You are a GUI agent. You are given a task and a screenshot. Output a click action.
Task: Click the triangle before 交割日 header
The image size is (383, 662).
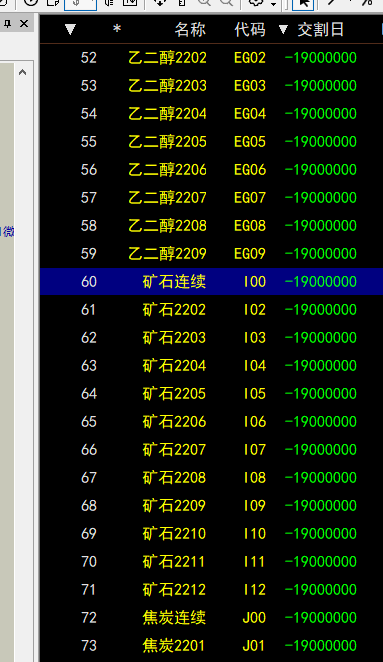[x=283, y=29]
